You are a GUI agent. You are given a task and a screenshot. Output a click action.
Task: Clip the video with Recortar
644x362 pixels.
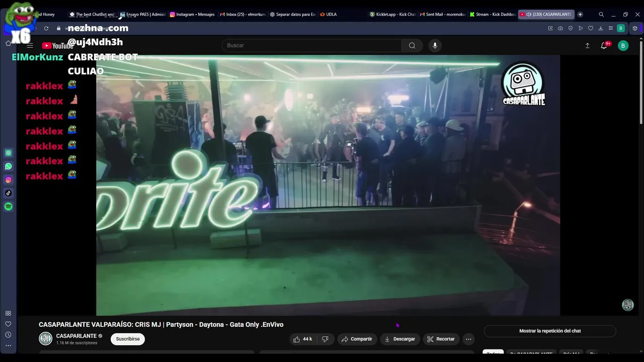tap(441, 339)
